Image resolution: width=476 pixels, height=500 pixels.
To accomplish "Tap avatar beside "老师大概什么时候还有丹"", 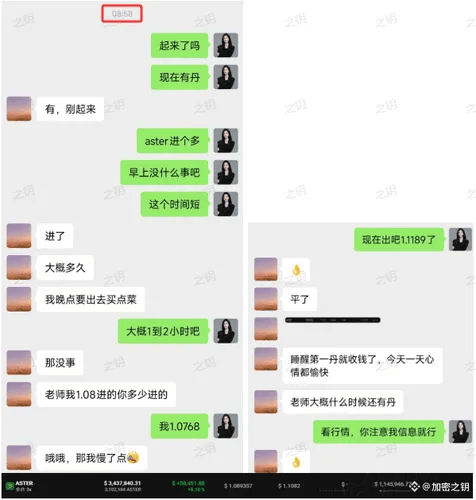I will coord(266,402).
